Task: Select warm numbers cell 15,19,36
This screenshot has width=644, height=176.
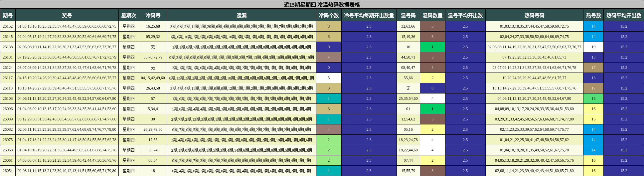Action: 408,37
